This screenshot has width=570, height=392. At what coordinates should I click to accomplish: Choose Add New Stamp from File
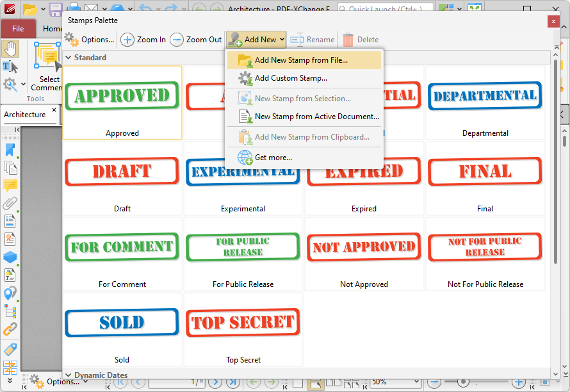304,60
